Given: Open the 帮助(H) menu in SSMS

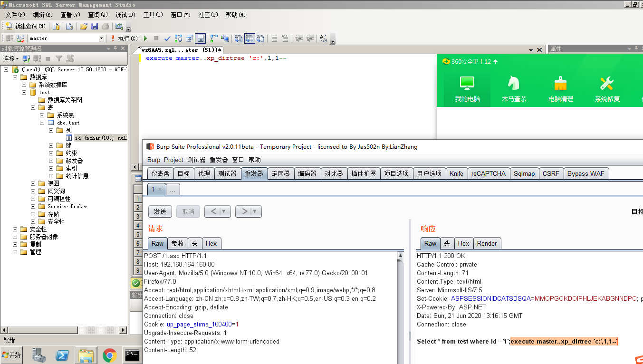Looking at the screenshot, I should coord(236,15).
